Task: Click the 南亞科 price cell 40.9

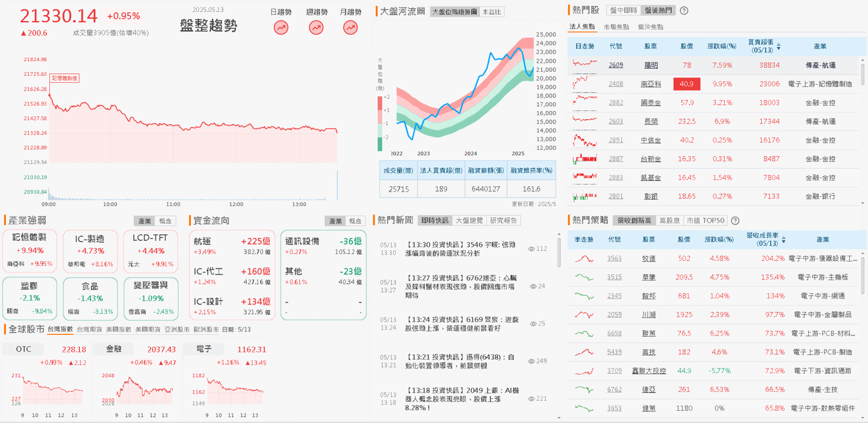Action: 687,84
